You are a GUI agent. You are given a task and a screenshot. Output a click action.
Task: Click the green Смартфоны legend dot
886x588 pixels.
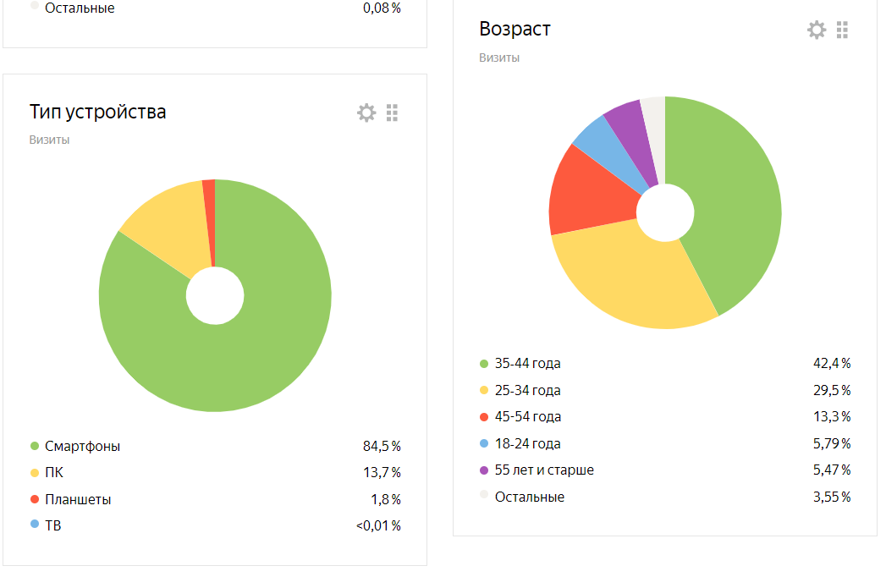tap(35, 446)
